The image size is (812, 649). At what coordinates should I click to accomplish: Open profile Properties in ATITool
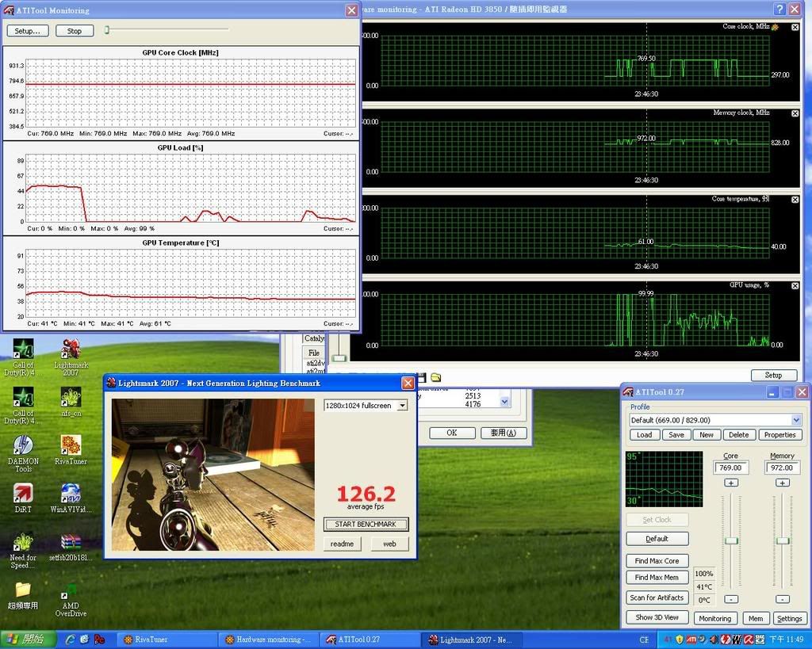click(780, 435)
